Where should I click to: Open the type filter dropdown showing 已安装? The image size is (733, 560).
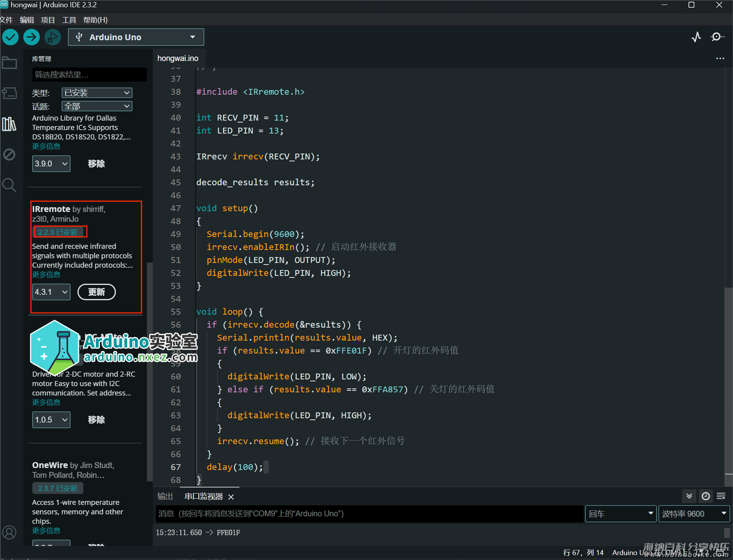point(97,93)
